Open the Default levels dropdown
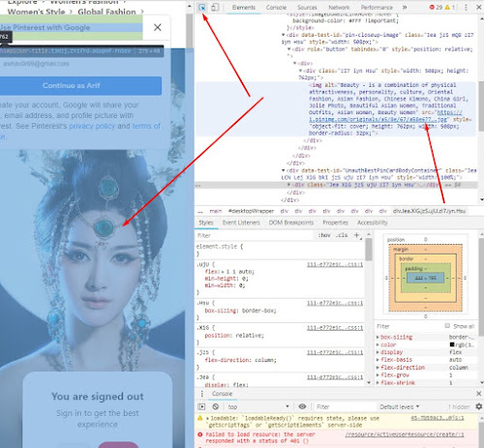The width and height of the screenshot is (484, 448). click(400, 407)
